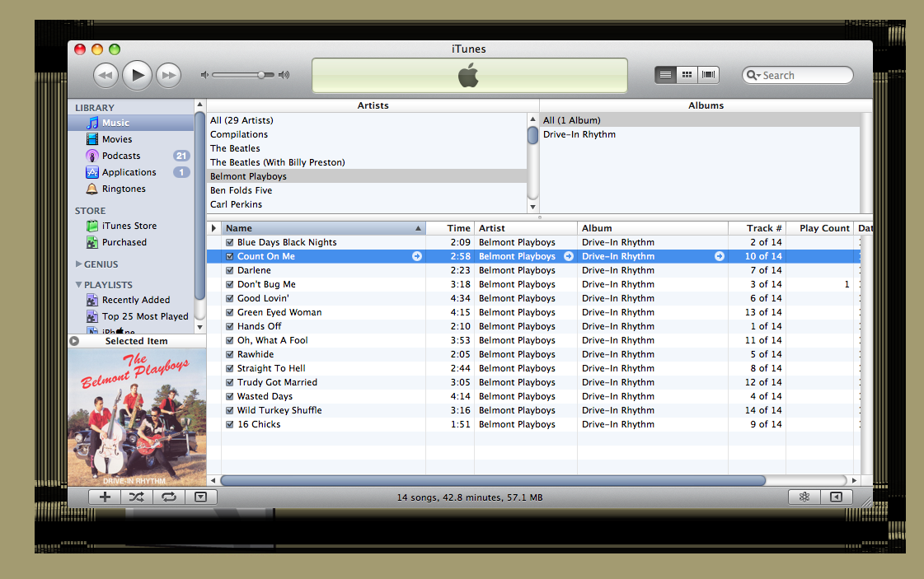Select Carl Perkins artist

[x=367, y=204]
